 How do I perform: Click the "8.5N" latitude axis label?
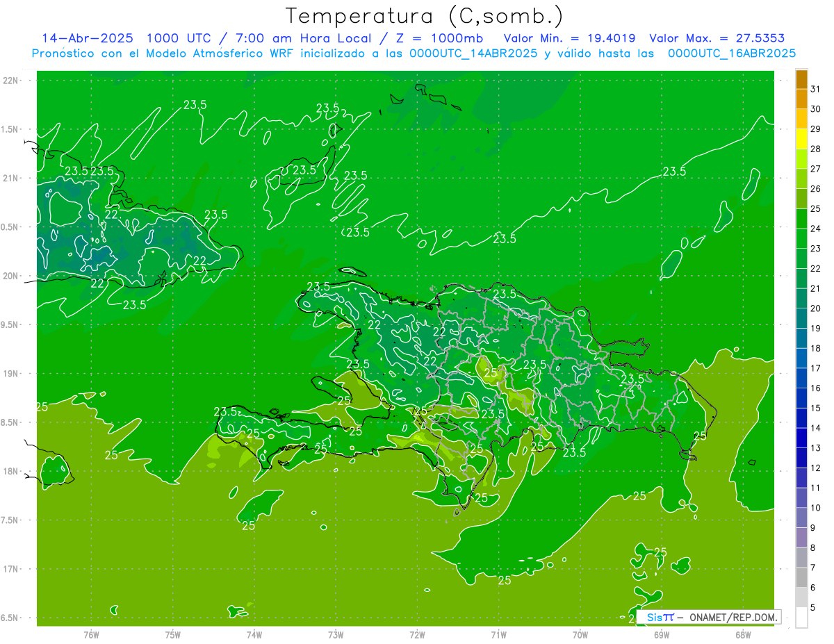(x=10, y=422)
